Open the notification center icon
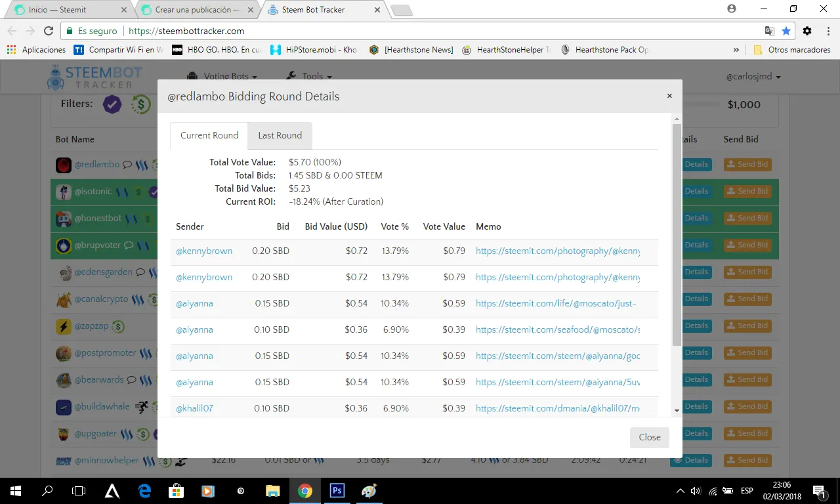This screenshot has width=840, height=504. point(819,491)
